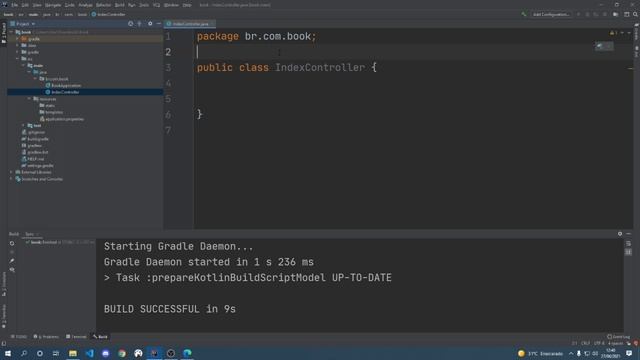Click the warning indicator in editor corner

[x=613, y=33]
